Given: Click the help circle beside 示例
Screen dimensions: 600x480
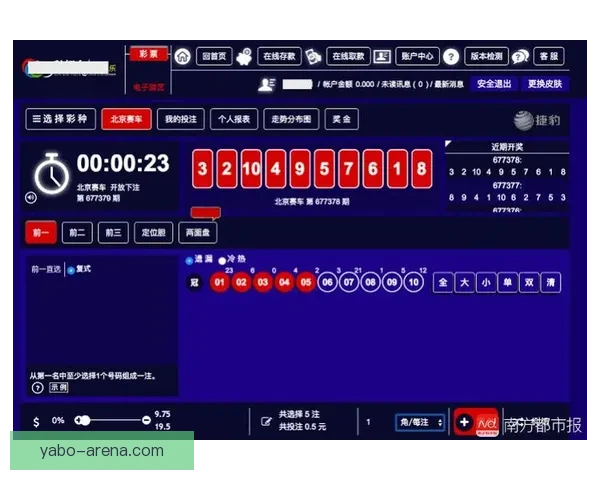Looking at the screenshot, I should coord(38,388).
